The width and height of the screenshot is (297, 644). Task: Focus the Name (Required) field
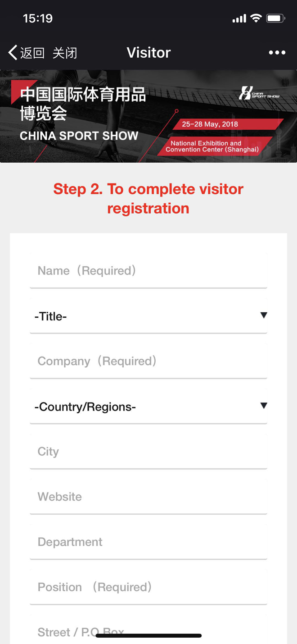coord(148,271)
